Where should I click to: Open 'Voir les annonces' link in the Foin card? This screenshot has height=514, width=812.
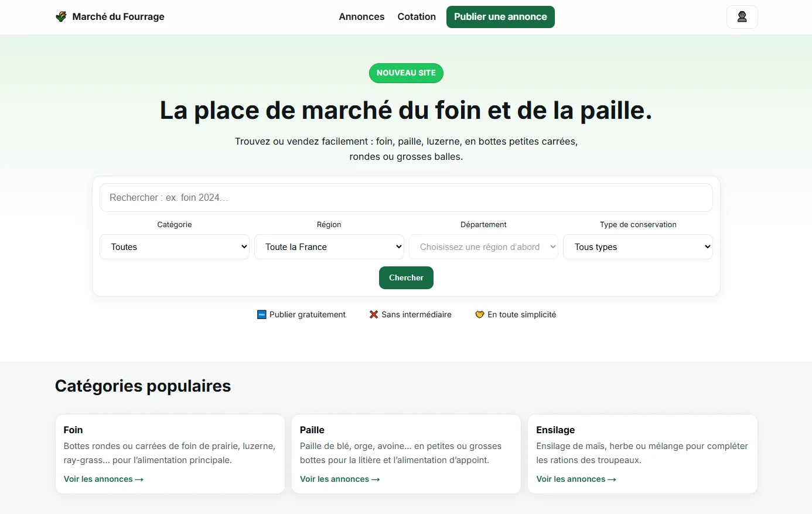[98, 479]
